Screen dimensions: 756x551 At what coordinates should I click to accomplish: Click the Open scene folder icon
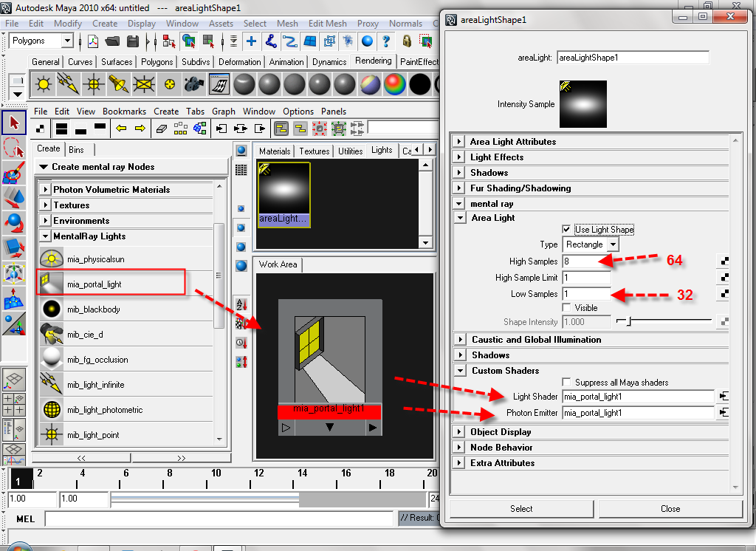pos(112,41)
